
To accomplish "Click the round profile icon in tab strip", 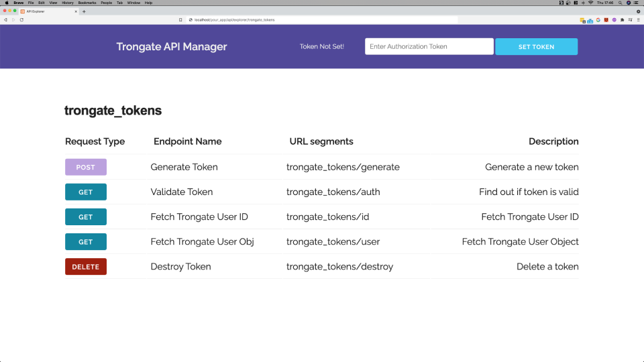I will 638,11.
